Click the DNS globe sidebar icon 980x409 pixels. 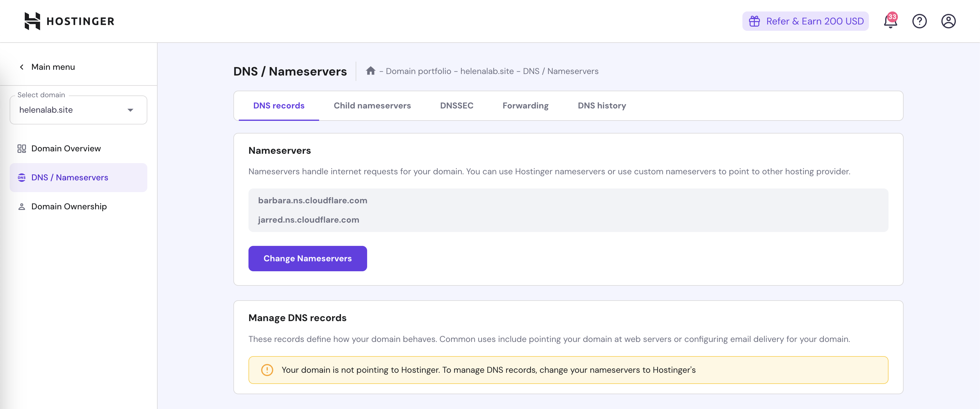[22, 178]
